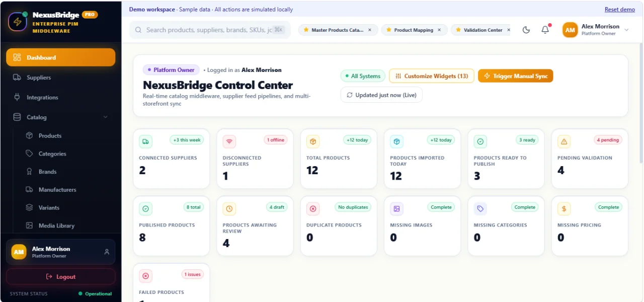Click the NexusBridge lightning logo icon

(18, 22)
